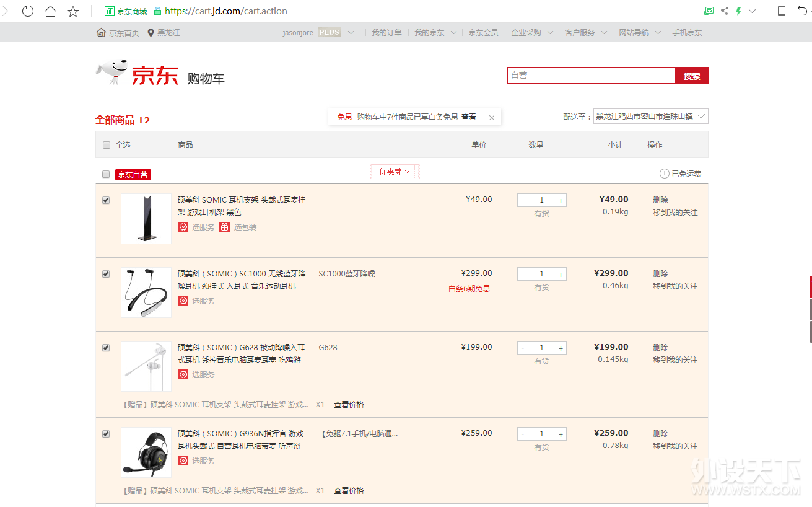
Task: Open 手机京东 in the top navigation
Action: [x=688, y=32]
